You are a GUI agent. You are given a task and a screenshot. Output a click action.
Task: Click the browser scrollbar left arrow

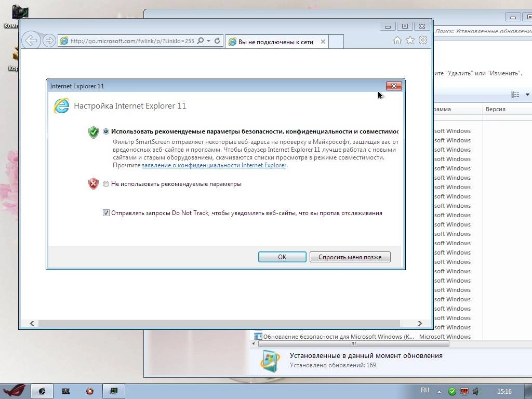point(32,323)
